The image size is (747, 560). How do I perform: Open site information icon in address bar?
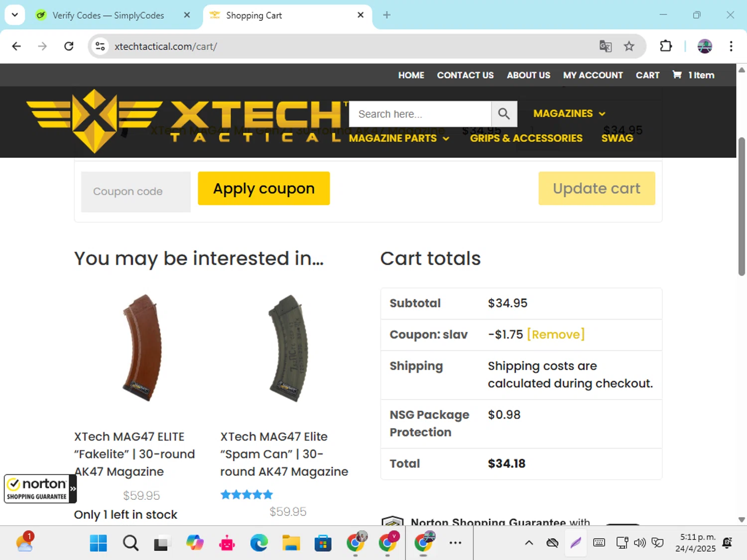(x=100, y=46)
